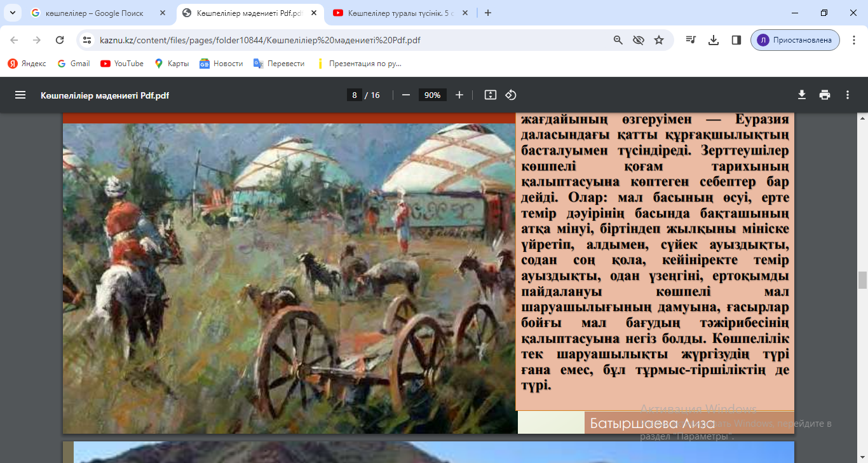Download the PDF file
868x463 pixels.
[800, 94]
